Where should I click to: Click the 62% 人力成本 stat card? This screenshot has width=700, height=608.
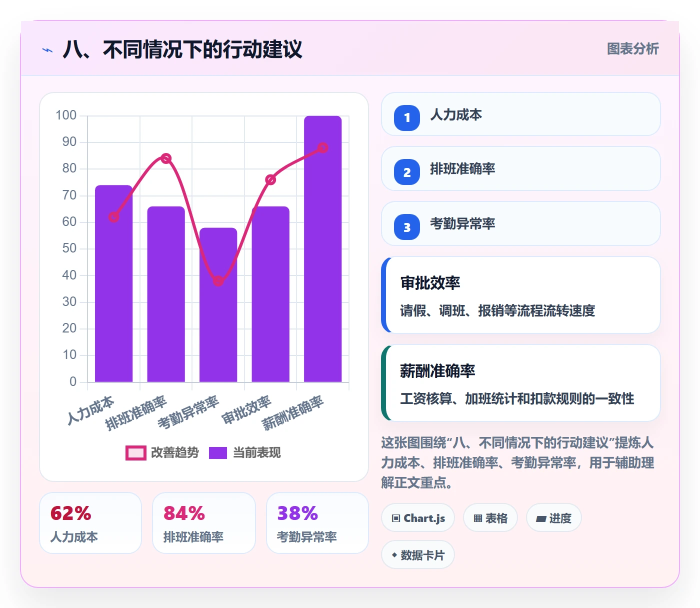coord(90,523)
